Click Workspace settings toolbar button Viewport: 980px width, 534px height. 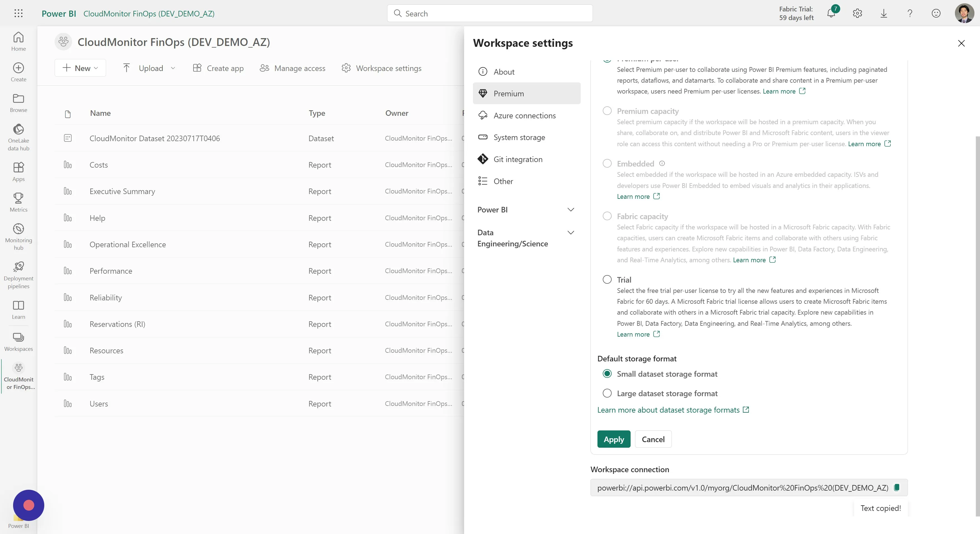(382, 68)
